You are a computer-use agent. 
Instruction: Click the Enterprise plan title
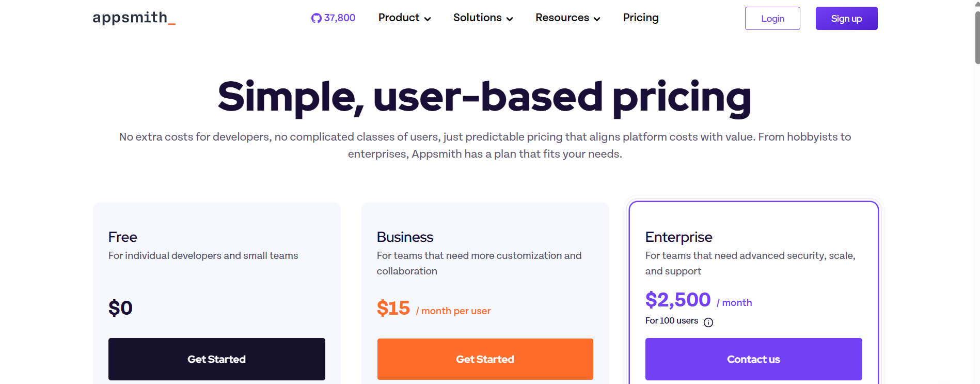coord(678,237)
